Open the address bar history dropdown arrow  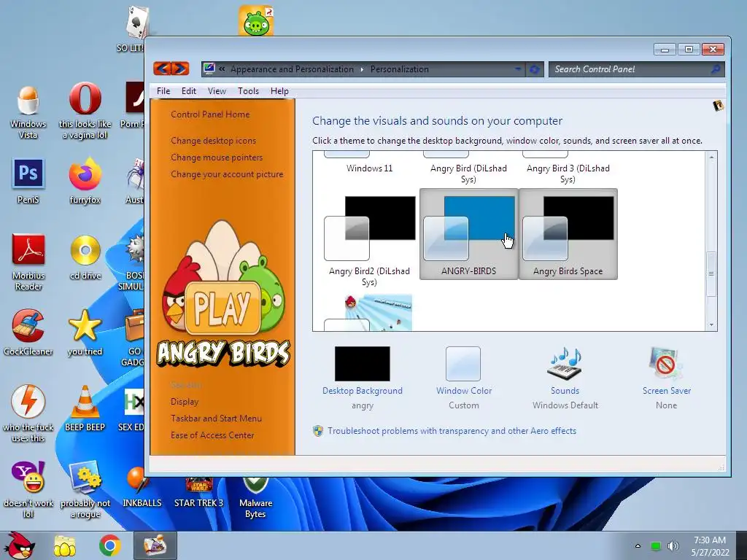click(518, 69)
